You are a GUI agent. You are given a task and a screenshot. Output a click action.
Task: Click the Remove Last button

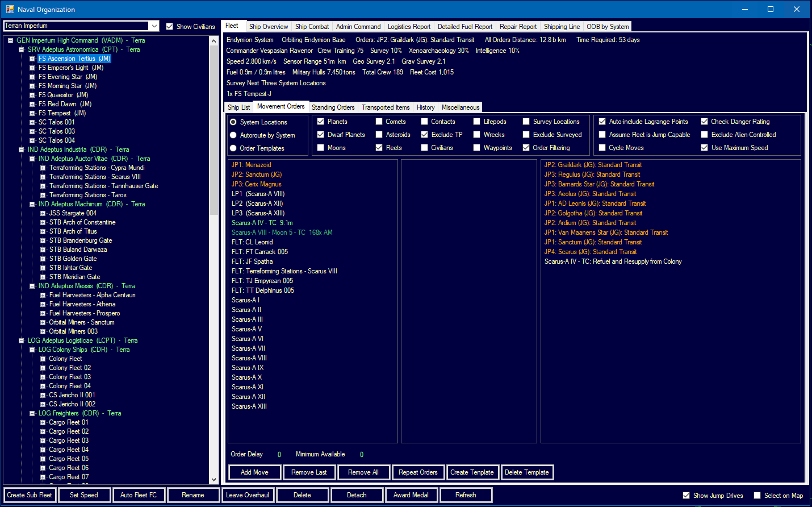(x=309, y=472)
